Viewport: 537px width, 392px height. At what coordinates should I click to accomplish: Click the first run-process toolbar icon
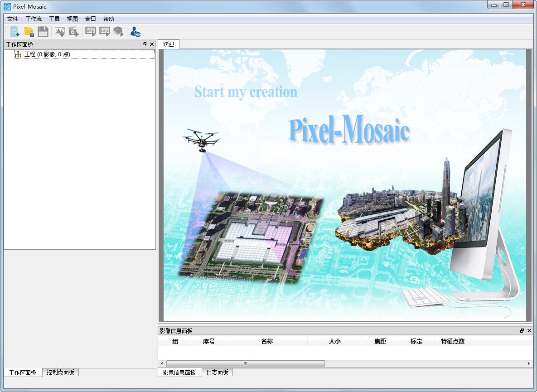point(91,32)
